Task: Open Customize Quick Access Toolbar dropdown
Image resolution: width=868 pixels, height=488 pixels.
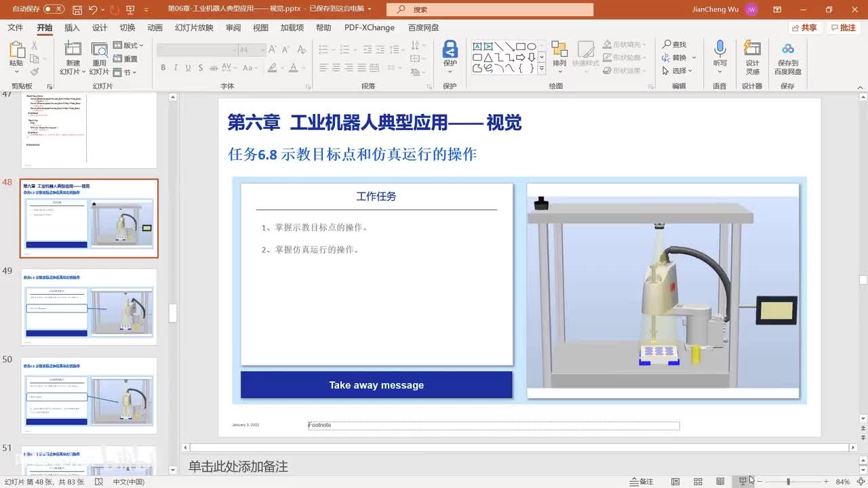Action: pos(147,9)
